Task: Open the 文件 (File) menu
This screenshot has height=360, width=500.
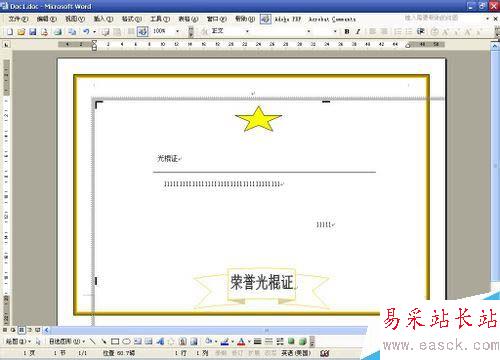Action: [x=18, y=19]
